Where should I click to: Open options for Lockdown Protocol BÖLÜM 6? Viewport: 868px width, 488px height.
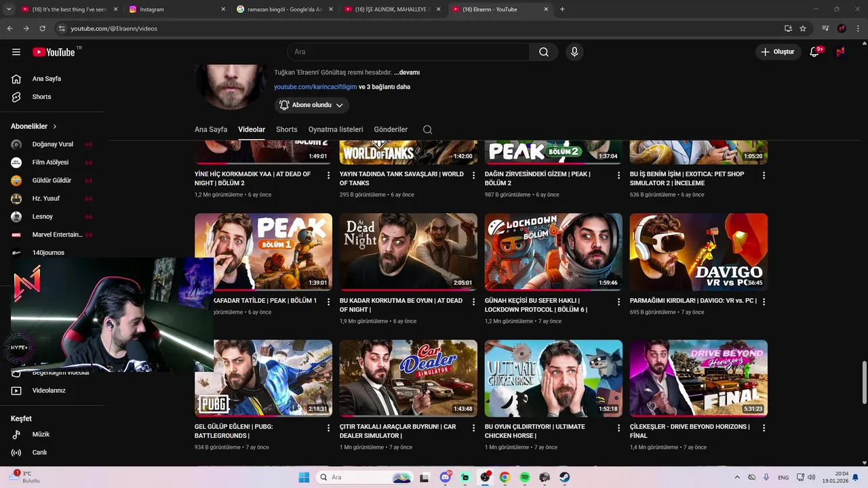618,302
